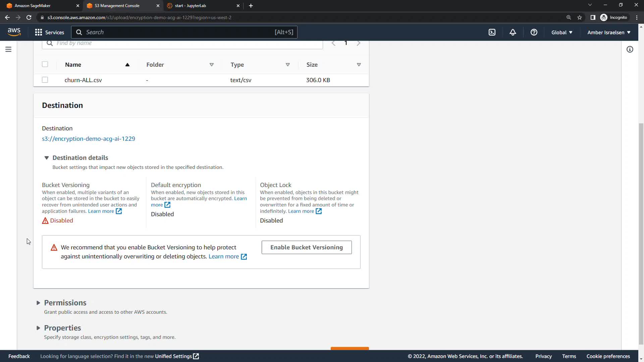Select the churn-ALL.csv checkbox

[x=45, y=80]
